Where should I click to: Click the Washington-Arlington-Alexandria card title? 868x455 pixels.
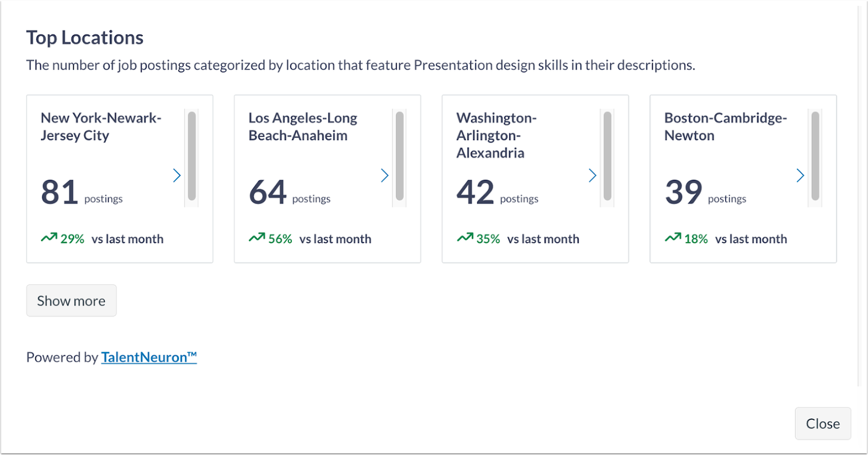click(x=496, y=135)
